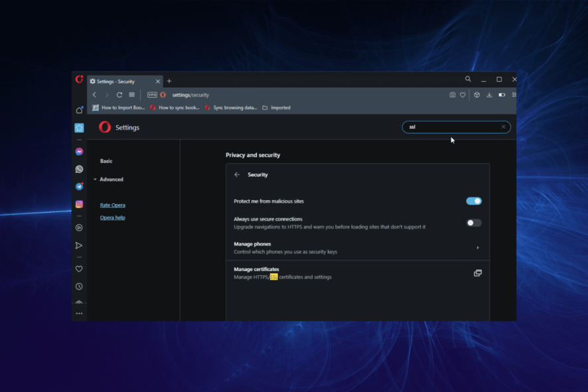Viewport: 588px width, 392px height.
Task: Open the Easy Setup menu icon
Action: (x=514, y=95)
